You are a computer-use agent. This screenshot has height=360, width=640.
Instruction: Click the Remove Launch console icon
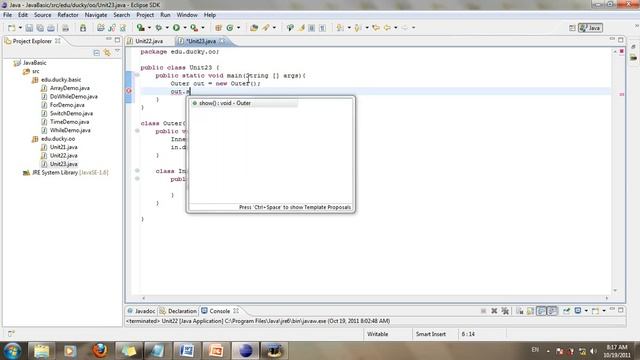(x=494, y=311)
